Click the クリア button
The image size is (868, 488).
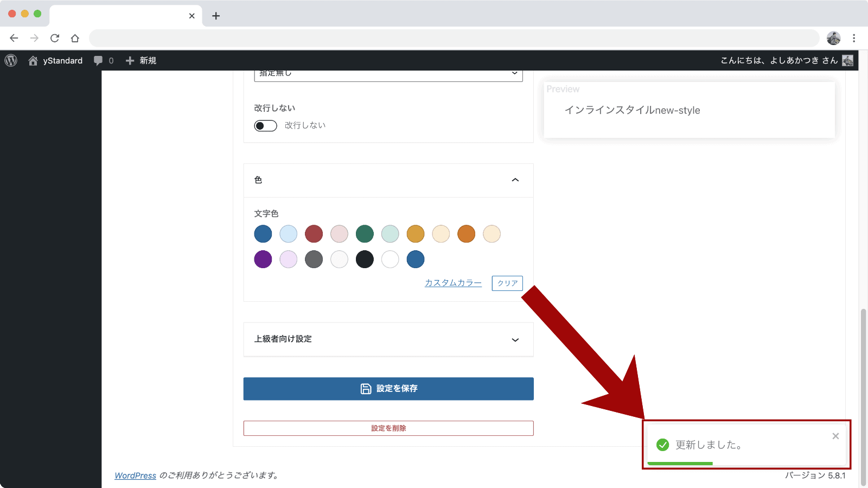507,283
